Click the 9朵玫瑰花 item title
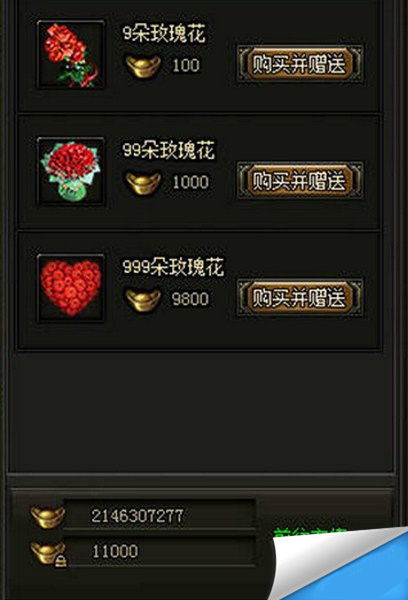The width and height of the screenshot is (408, 600). (165, 34)
